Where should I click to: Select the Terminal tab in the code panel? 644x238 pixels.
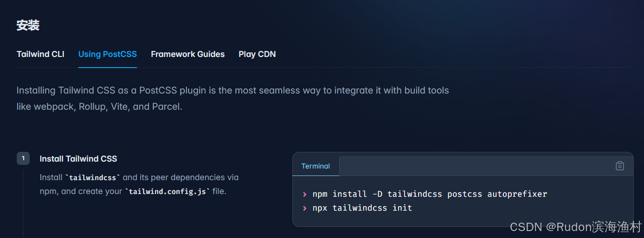point(316,166)
